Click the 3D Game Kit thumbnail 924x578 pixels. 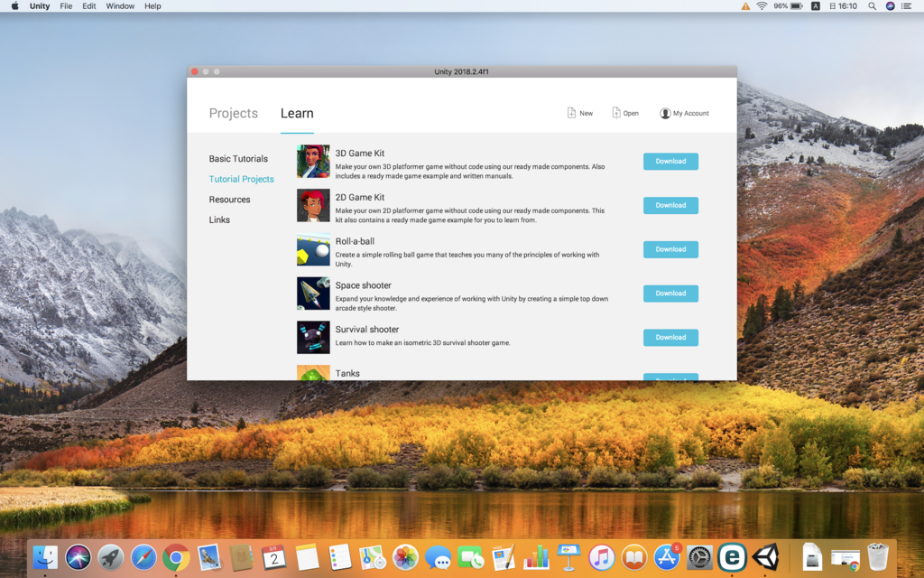pos(313,161)
